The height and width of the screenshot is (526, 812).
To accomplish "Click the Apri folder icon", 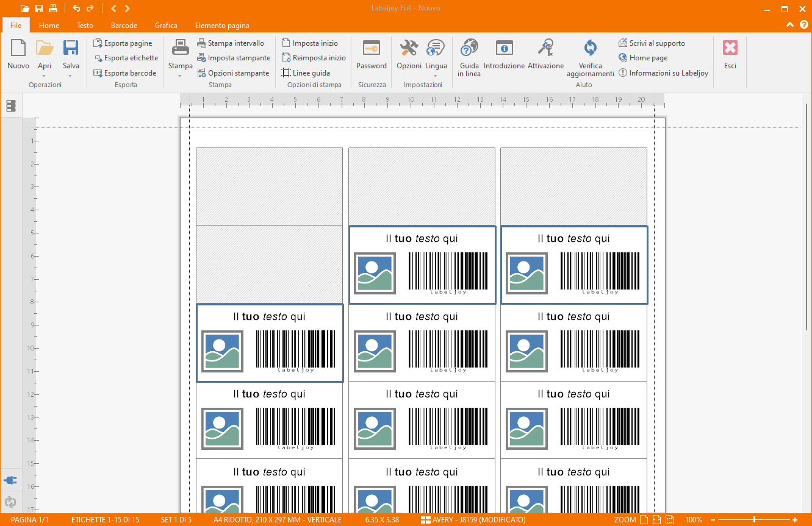I will tap(45, 49).
